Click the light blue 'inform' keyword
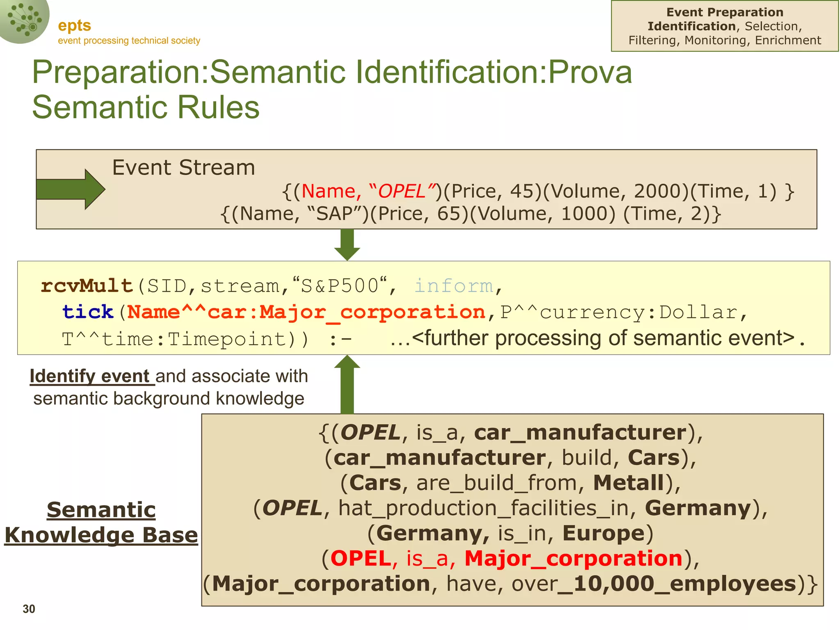This screenshot has height=630, width=840. 454,285
